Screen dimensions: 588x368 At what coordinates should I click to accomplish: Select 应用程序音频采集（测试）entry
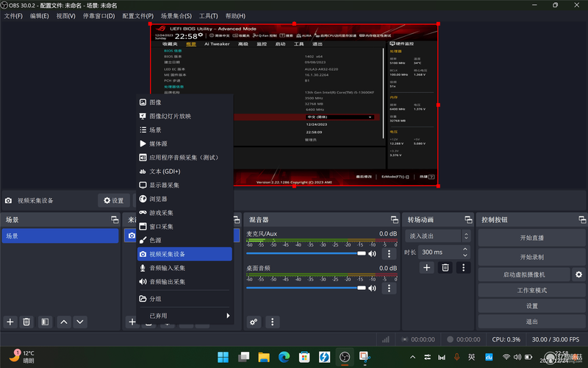[x=184, y=158]
